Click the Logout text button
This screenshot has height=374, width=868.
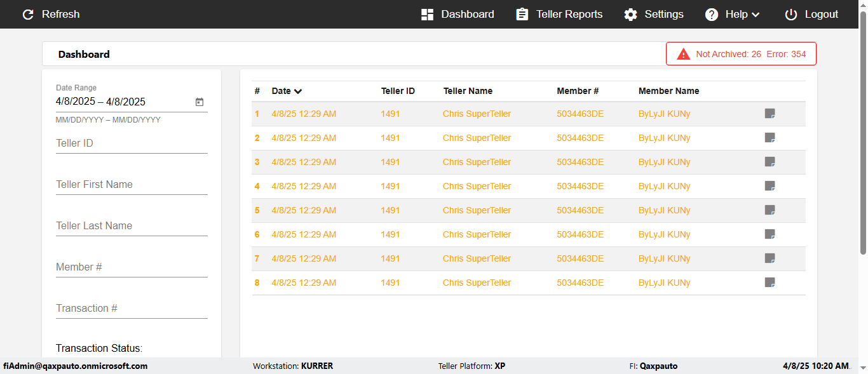[x=821, y=15]
